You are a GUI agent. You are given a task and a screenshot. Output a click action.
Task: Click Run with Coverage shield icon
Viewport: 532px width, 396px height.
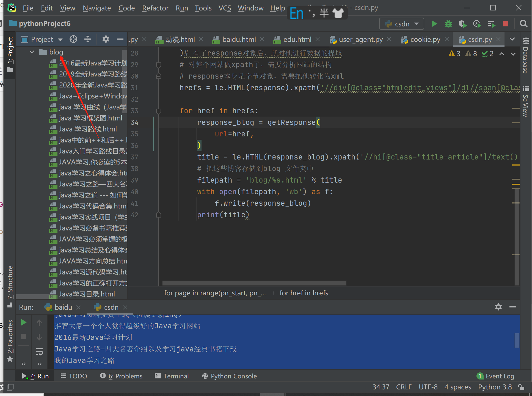(462, 24)
